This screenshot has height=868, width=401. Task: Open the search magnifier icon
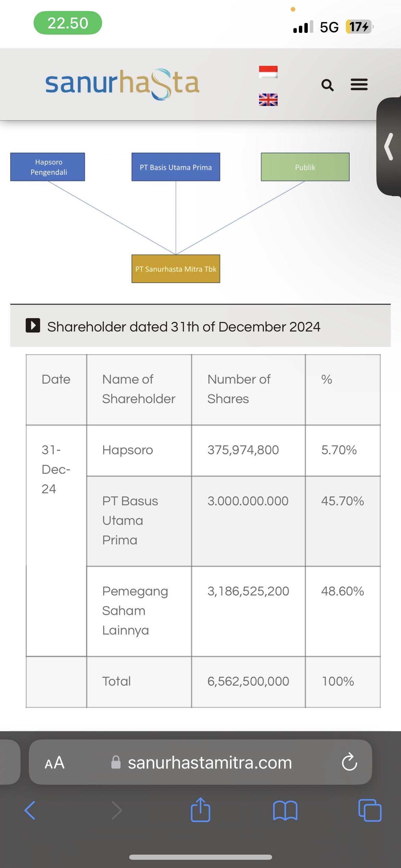point(327,85)
